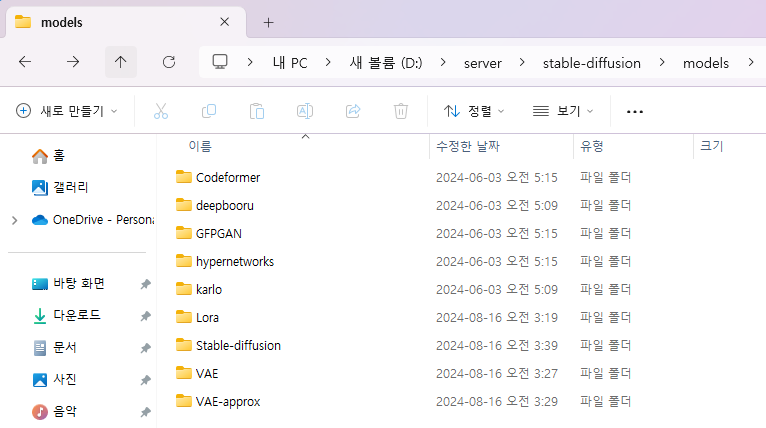Click the Delete trash can icon
Image resolution: width=766 pixels, height=428 pixels.
click(401, 111)
